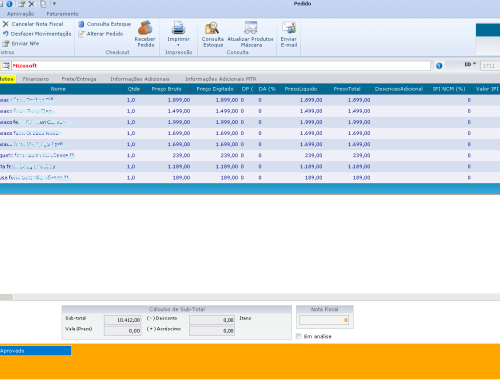The image size is (500, 380).
Task: Switch to the Financeiro tab
Action: 36,79
